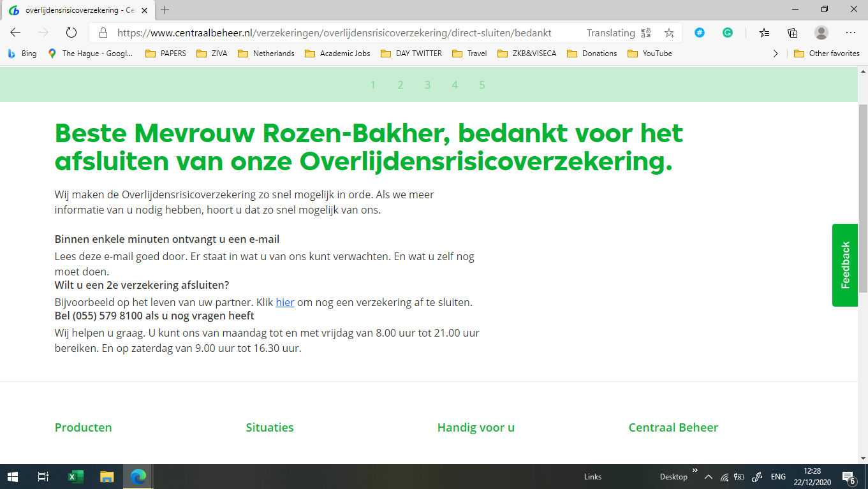Open Edge settings and more menu
The height and width of the screenshot is (489, 868).
coord(851,33)
